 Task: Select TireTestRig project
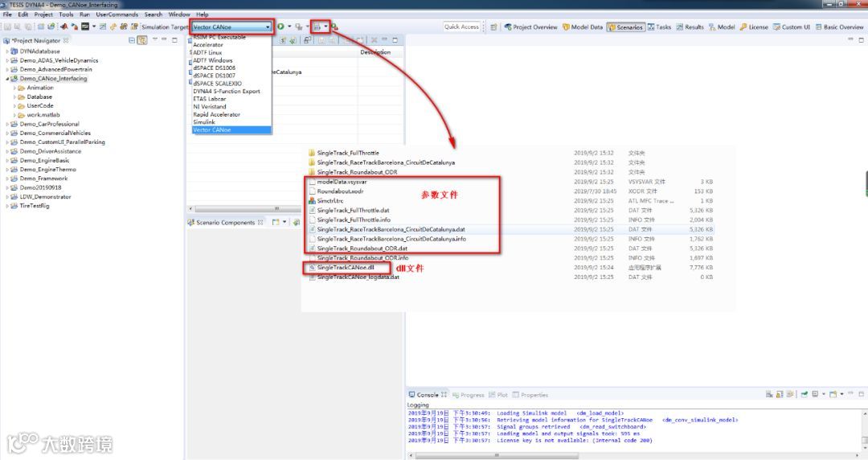click(x=35, y=206)
